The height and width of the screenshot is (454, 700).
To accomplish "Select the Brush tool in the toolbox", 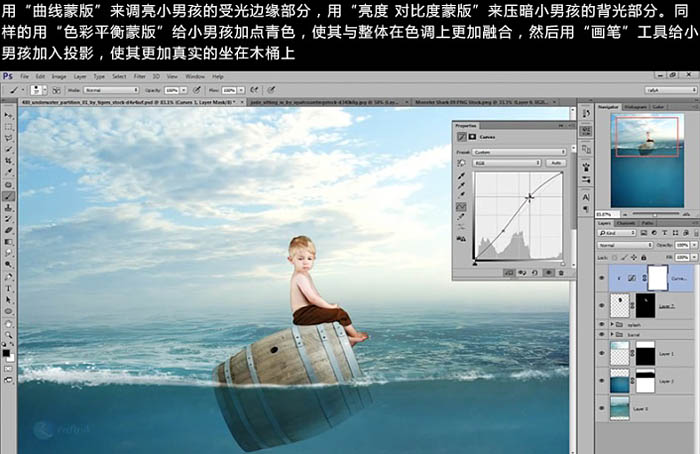I will click(8, 196).
